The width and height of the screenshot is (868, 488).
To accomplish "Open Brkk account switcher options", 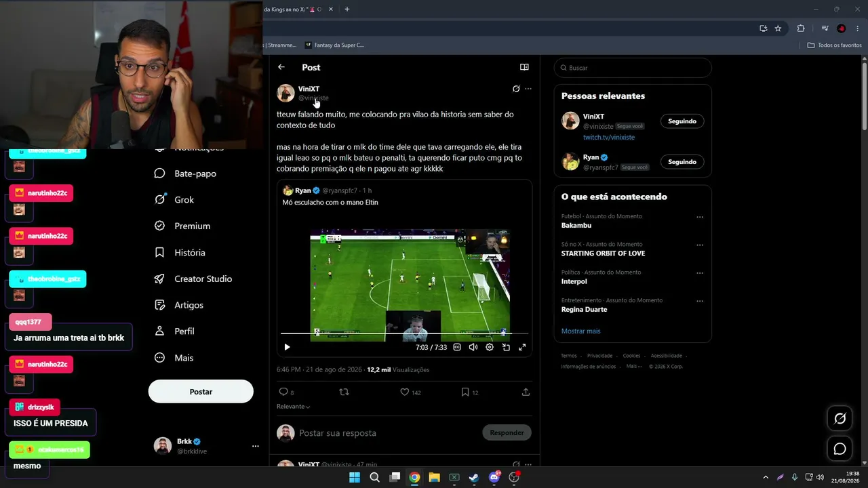I will point(256,446).
